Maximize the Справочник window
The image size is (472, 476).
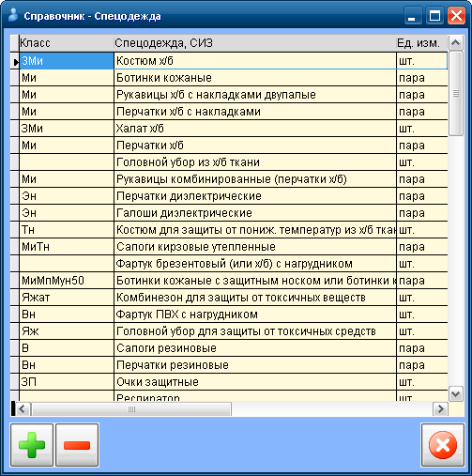coord(434,15)
